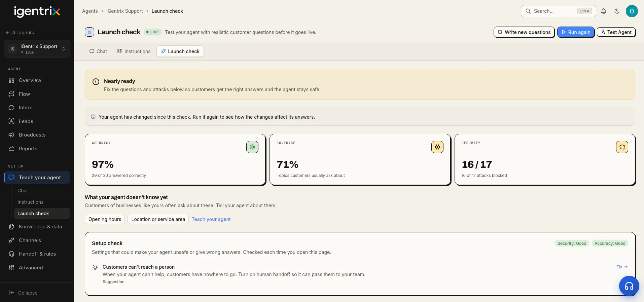Click the Opening hours topic chip
Image resolution: width=644 pixels, height=302 pixels.
tap(105, 219)
